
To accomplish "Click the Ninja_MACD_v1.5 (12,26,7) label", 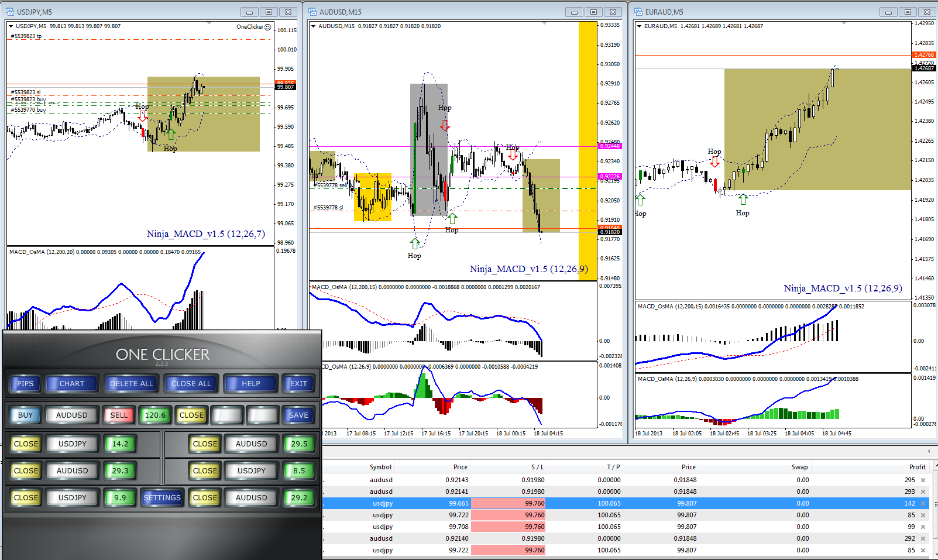I will click(205, 234).
